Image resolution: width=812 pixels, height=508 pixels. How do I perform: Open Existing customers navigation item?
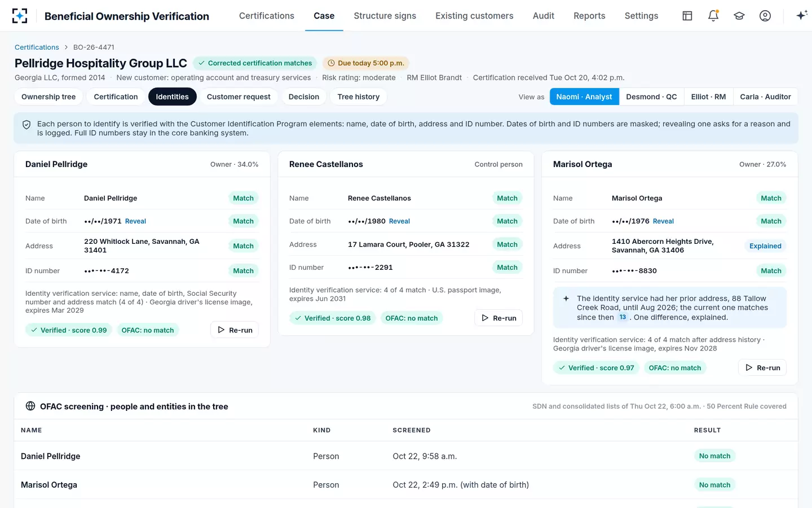(474, 16)
